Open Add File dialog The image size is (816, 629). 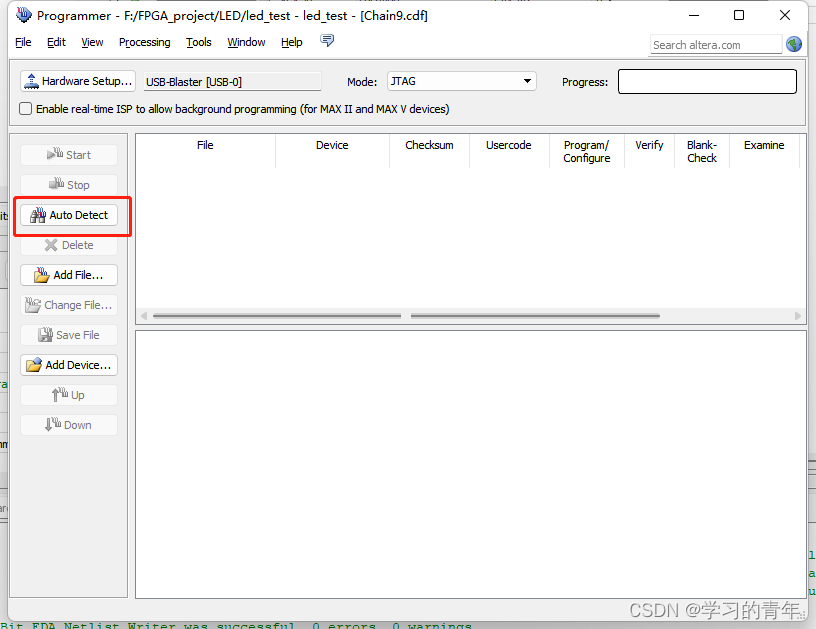pos(68,275)
